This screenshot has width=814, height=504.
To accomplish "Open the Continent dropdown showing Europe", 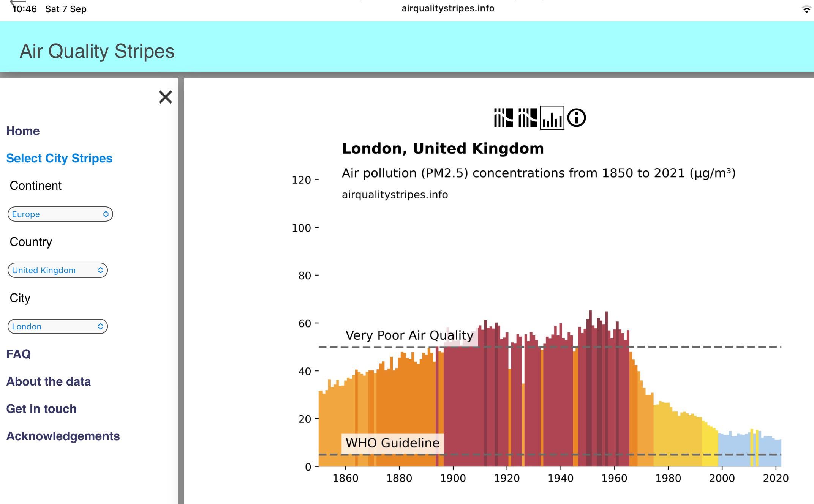I will 60,214.
